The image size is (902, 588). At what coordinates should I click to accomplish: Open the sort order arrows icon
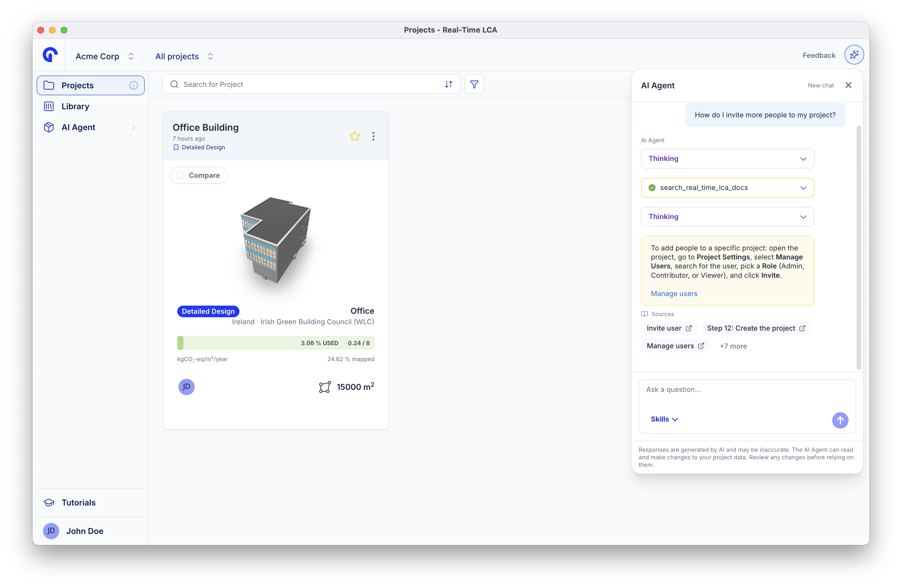pyautogui.click(x=448, y=84)
